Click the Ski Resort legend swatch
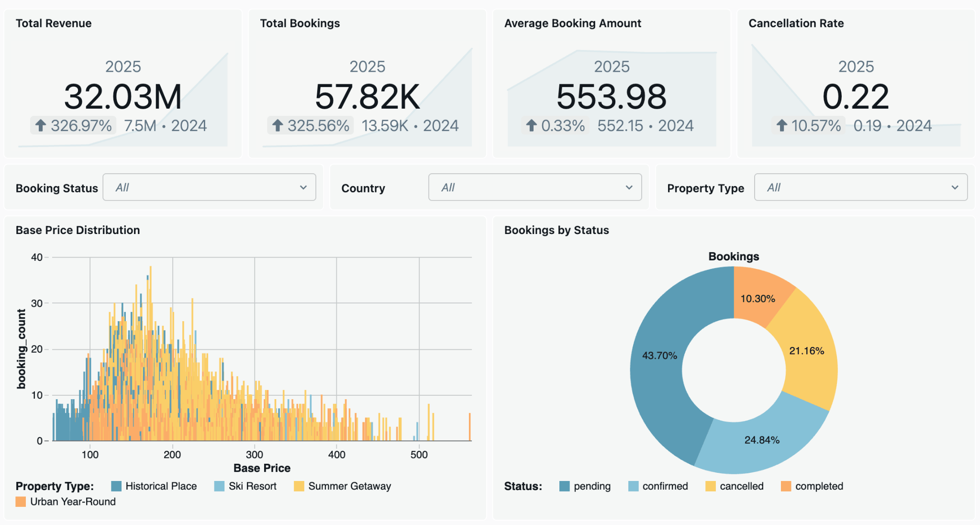Screen dimensions: 980x525 click(219, 486)
